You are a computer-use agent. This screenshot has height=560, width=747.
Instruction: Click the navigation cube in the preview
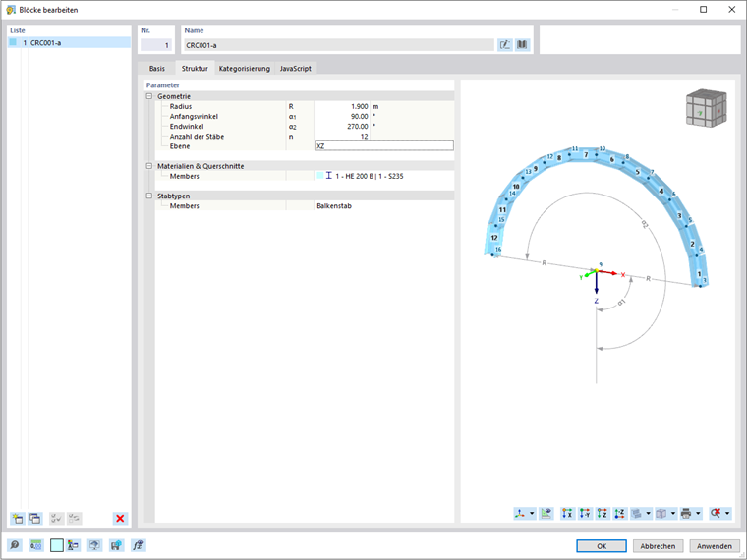click(x=707, y=109)
